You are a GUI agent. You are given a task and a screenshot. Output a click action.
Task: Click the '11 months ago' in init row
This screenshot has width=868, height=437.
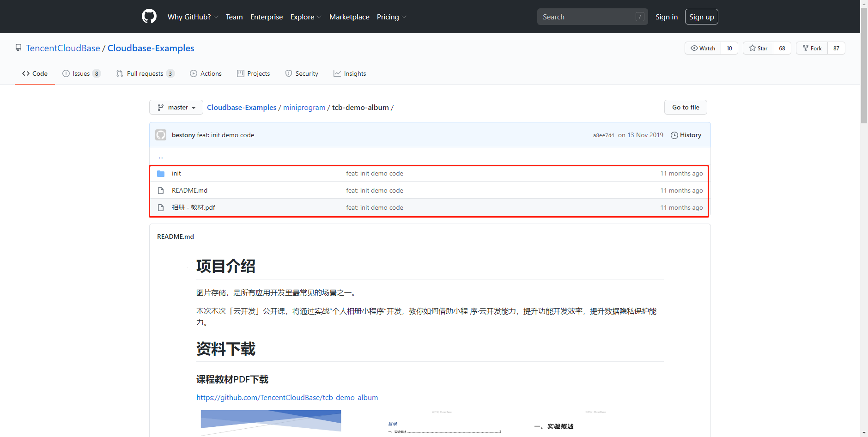[681, 174]
